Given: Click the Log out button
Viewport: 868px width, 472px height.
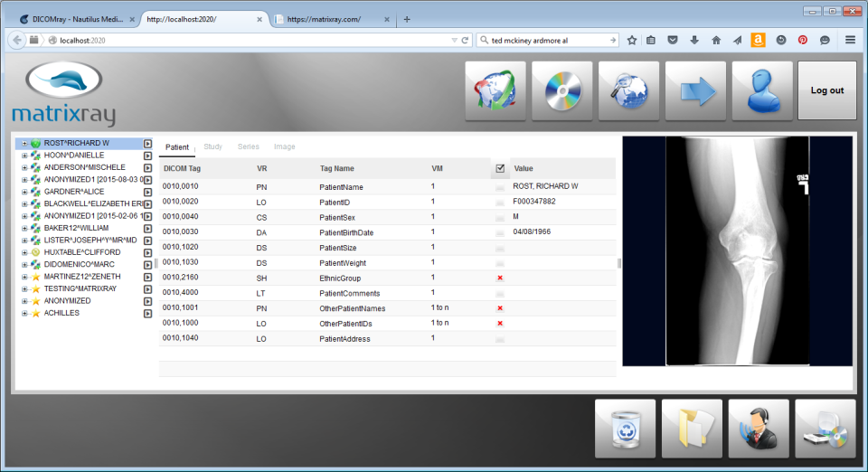Looking at the screenshot, I should pyautogui.click(x=827, y=90).
